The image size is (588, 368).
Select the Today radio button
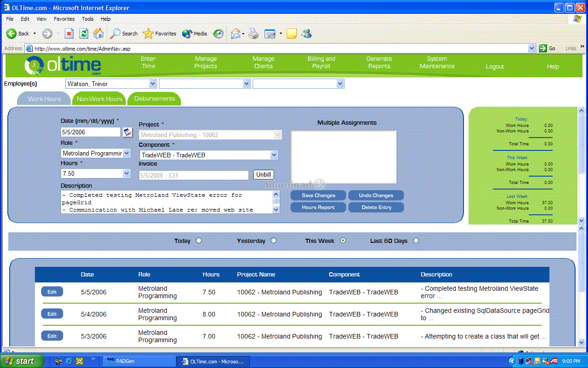tap(198, 241)
